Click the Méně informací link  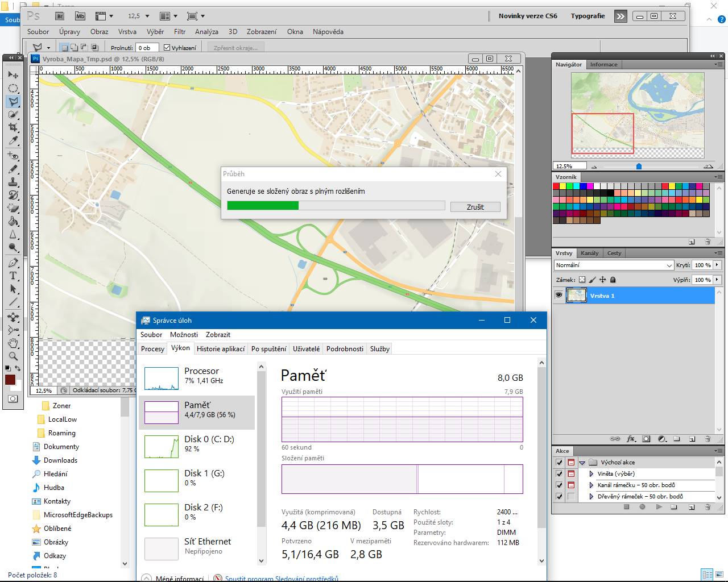180,579
